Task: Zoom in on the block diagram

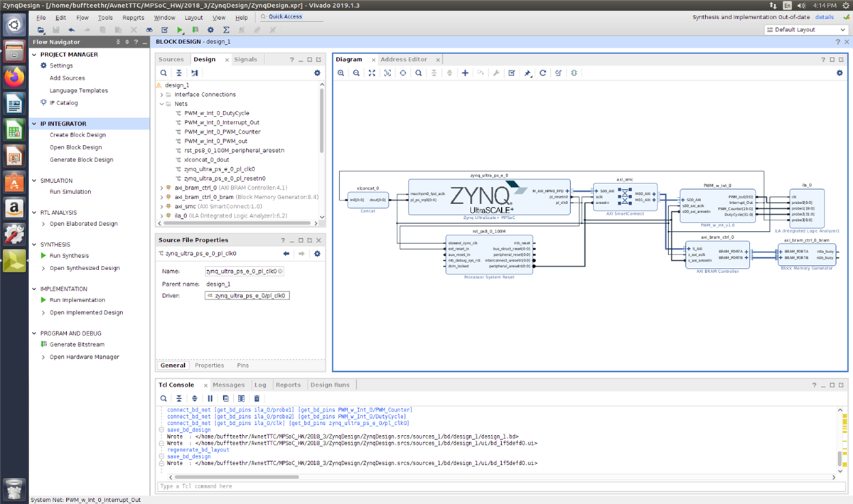Action: (x=340, y=73)
